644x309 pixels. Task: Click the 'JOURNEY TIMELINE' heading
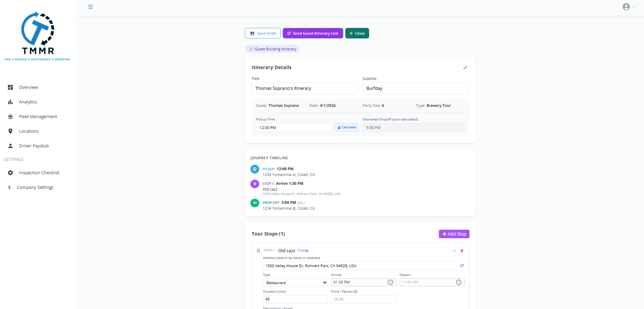pos(269,158)
